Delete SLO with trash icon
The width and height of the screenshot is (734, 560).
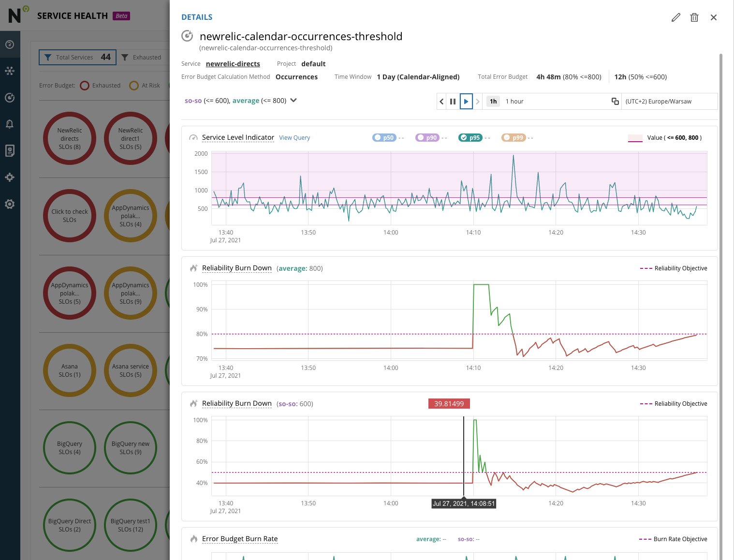point(694,17)
